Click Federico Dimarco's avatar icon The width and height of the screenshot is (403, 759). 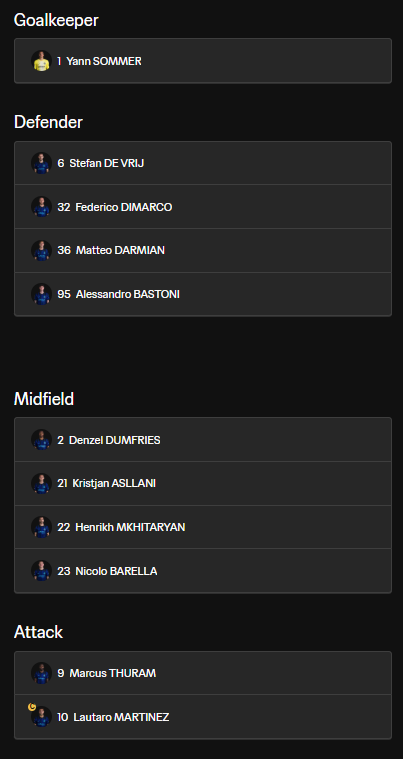[x=42, y=207]
